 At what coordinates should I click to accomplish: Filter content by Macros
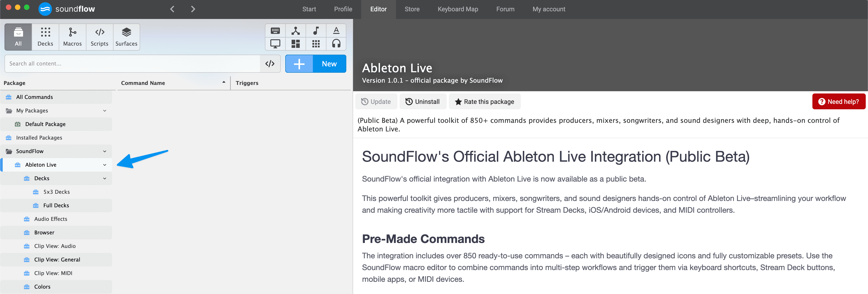click(x=72, y=37)
